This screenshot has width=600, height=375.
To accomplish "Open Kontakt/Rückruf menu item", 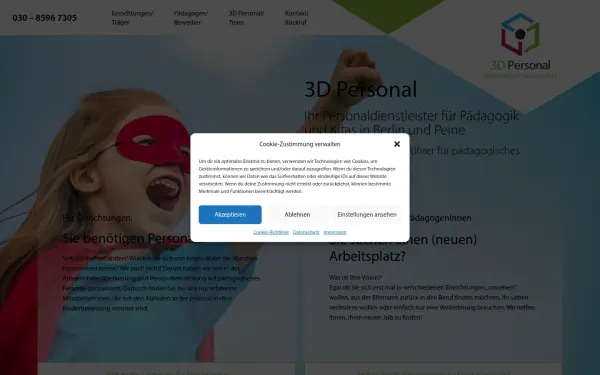I will [296, 18].
